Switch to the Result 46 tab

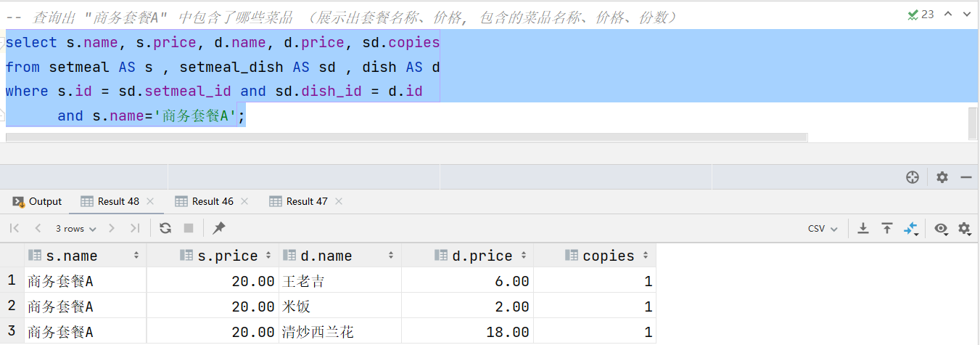click(x=212, y=201)
